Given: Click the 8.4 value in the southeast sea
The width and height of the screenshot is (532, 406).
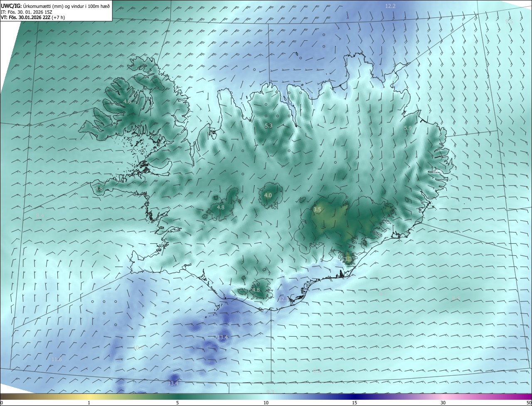Looking at the screenshot, I should pos(456,298).
